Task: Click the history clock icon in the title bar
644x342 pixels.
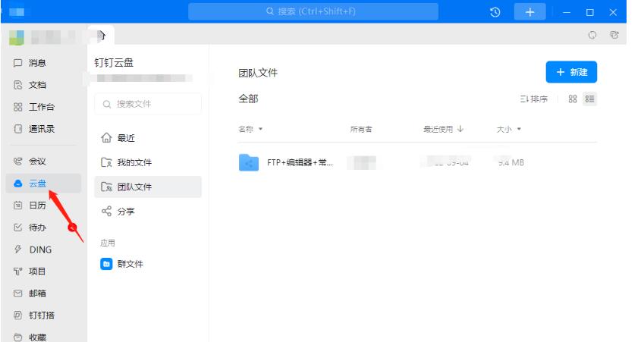Action: click(x=495, y=12)
